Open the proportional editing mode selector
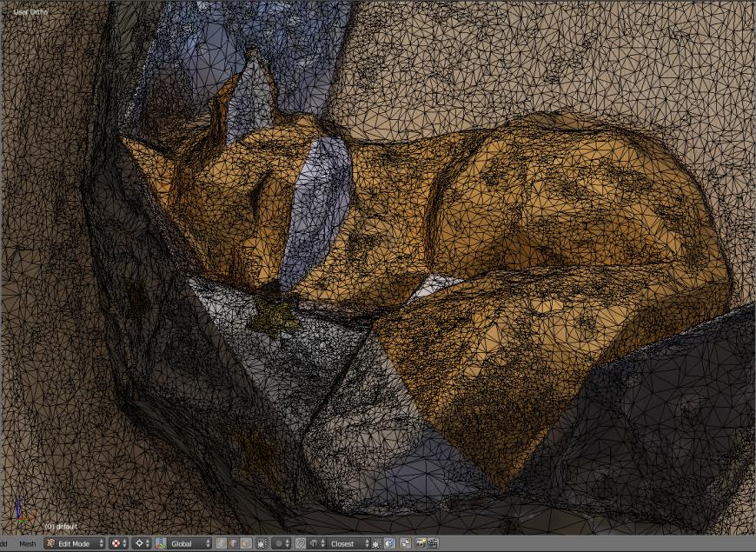 282,544
